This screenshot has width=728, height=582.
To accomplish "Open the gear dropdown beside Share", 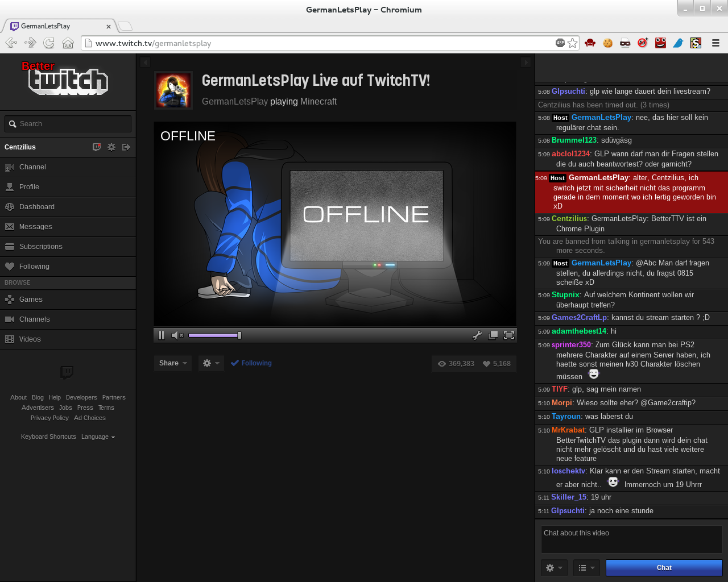I will [x=211, y=363].
